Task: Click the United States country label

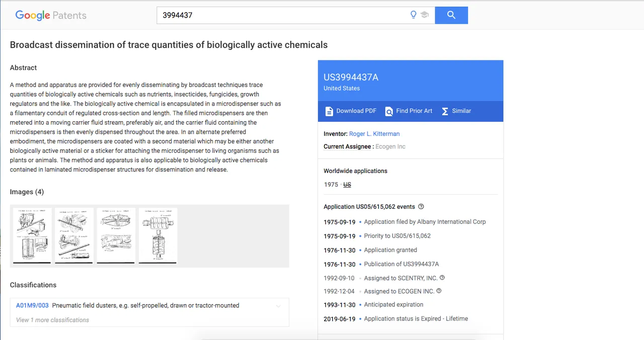Action: click(x=342, y=89)
